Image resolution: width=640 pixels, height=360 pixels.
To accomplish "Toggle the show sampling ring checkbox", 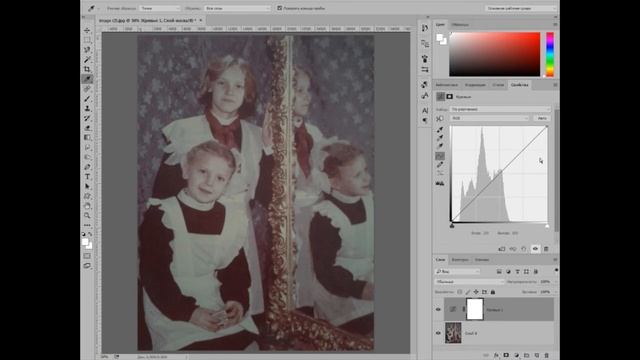I will (280, 8).
